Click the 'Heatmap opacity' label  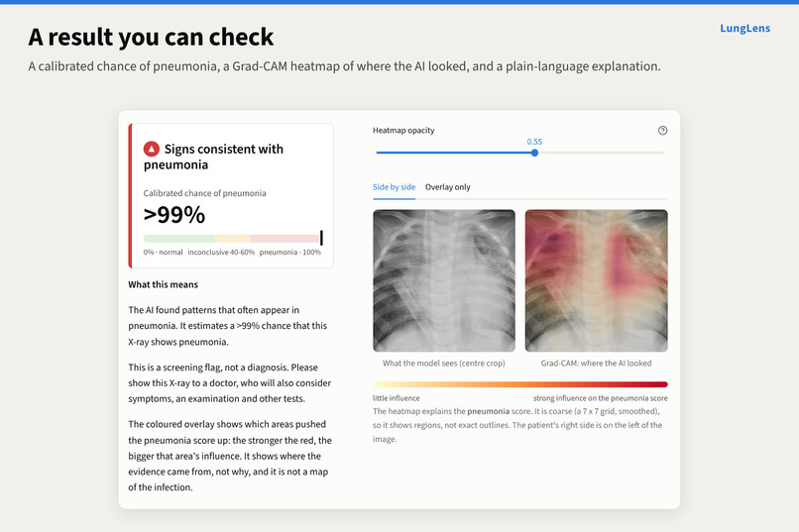(403, 131)
